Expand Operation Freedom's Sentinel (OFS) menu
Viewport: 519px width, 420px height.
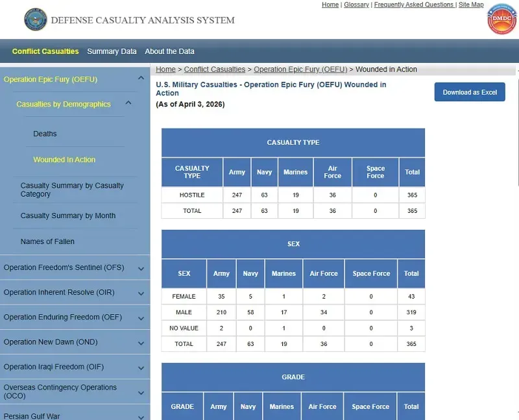point(141,268)
